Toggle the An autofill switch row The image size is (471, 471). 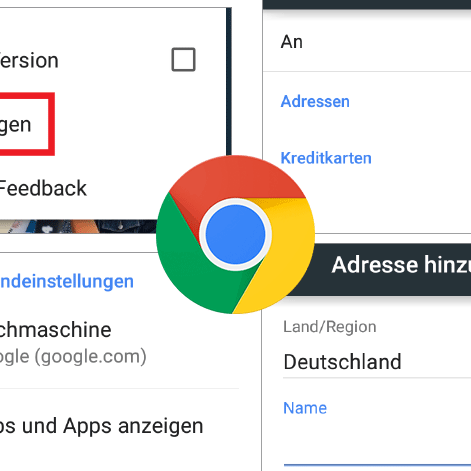(x=367, y=42)
